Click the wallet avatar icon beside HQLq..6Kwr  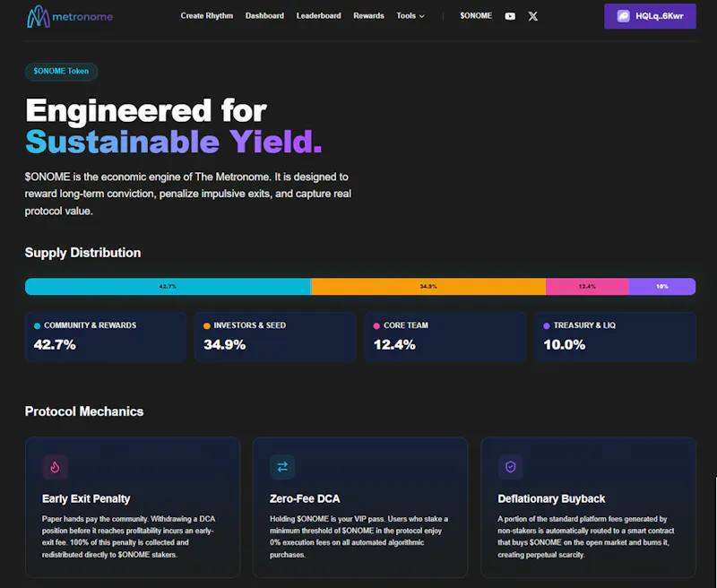coord(623,16)
